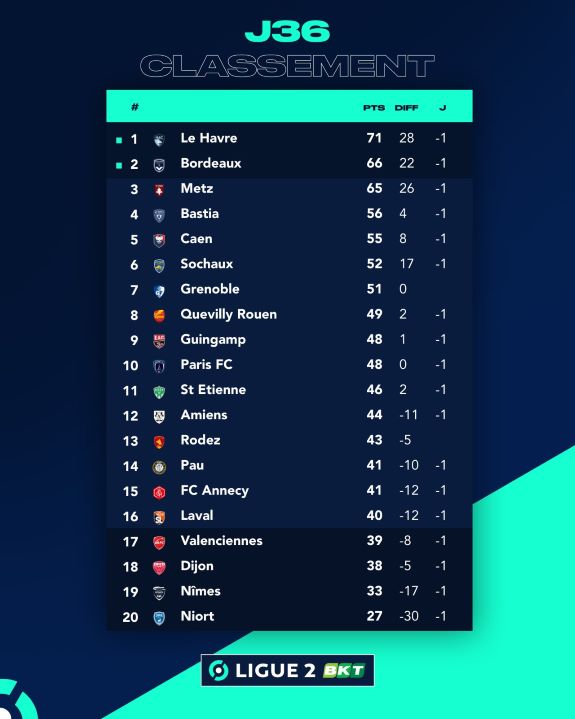
Task: Select the Caen team logo
Action: 159,240
